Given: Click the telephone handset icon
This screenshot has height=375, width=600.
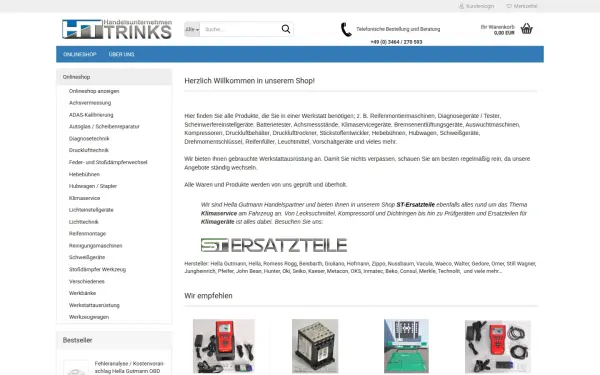Looking at the screenshot, I should [346, 29].
